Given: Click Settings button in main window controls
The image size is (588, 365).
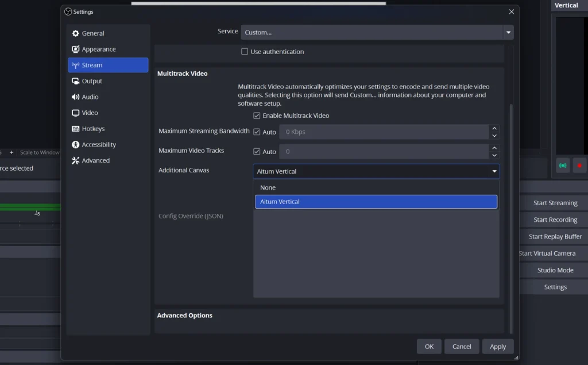Looking at the screenshot, I should pyautogui.click(x=555, y=287).
